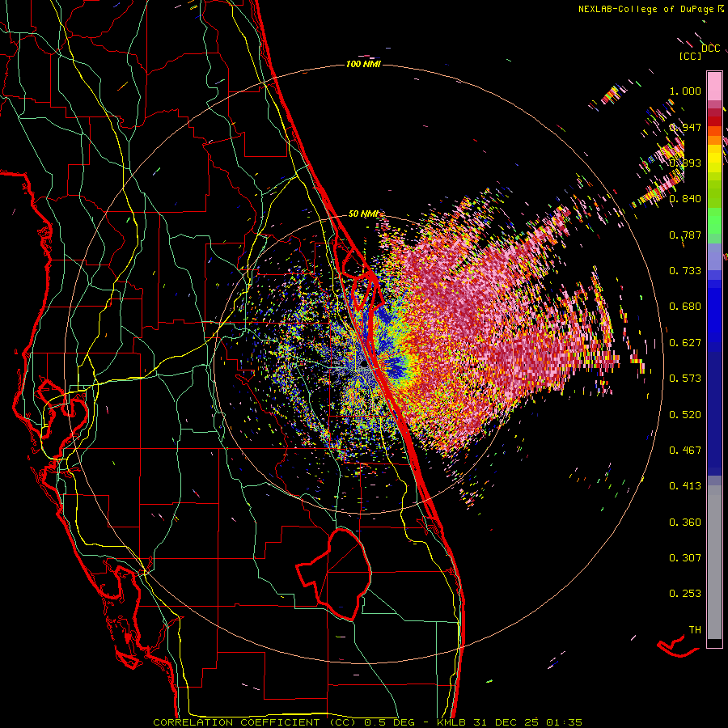
Task: Select the 0.787 legend value
Action: (685, 235)
